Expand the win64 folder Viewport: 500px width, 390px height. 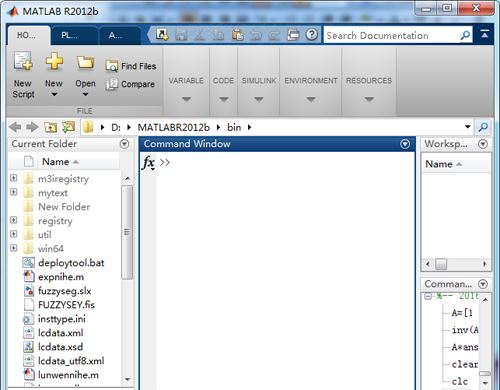(14, 248)
